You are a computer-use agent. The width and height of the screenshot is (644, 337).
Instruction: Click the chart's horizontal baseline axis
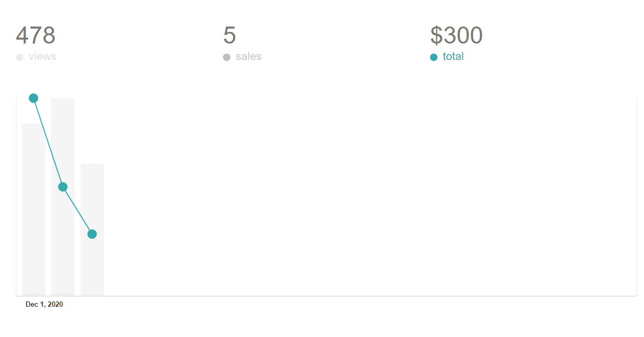coord(327,296)
